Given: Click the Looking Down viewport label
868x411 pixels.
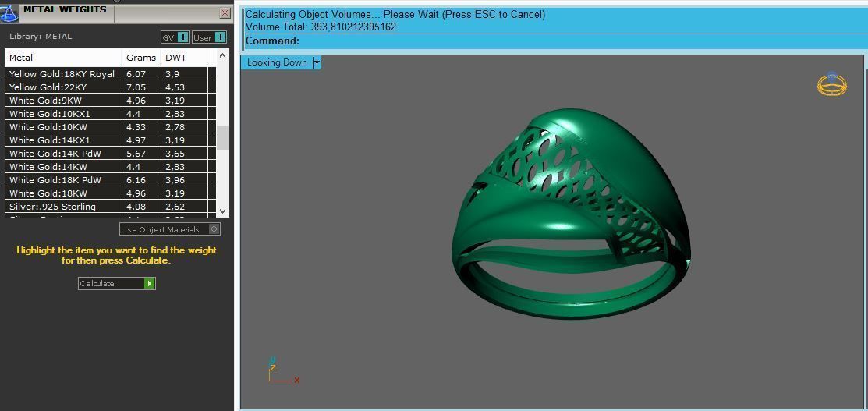Looking at the screenshot, I should click(277, 62).
